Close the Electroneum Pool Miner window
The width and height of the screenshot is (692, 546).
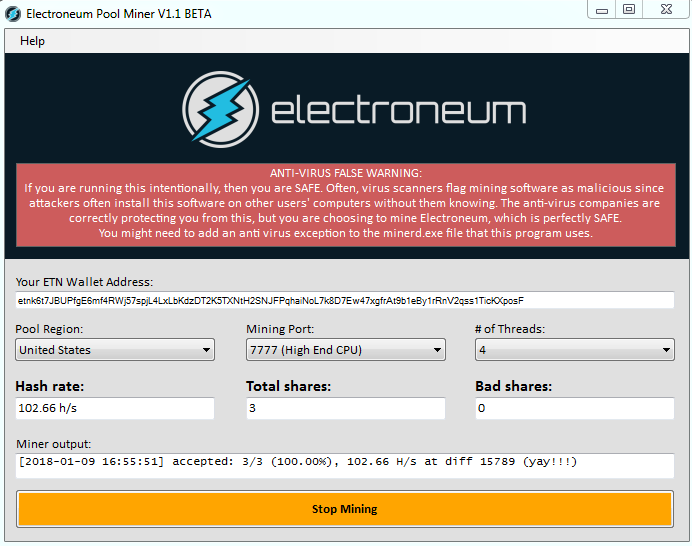(x=666, y=10)
